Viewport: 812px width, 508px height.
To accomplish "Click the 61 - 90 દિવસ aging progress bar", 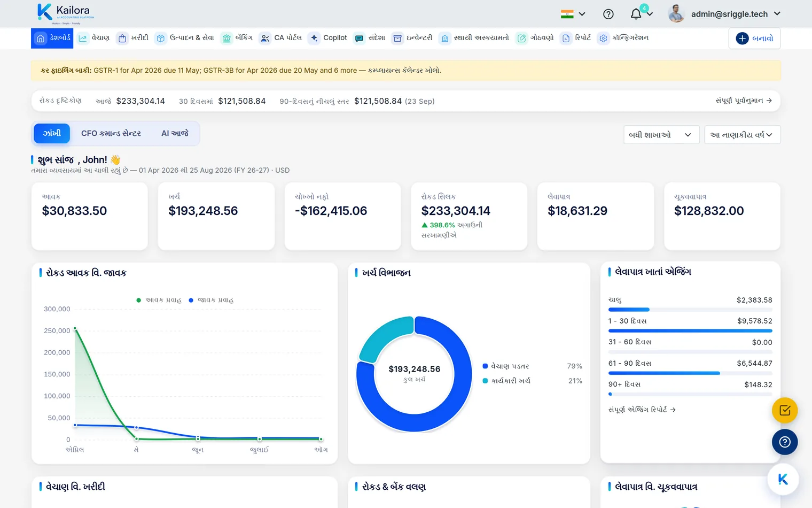I will [690, 373].
